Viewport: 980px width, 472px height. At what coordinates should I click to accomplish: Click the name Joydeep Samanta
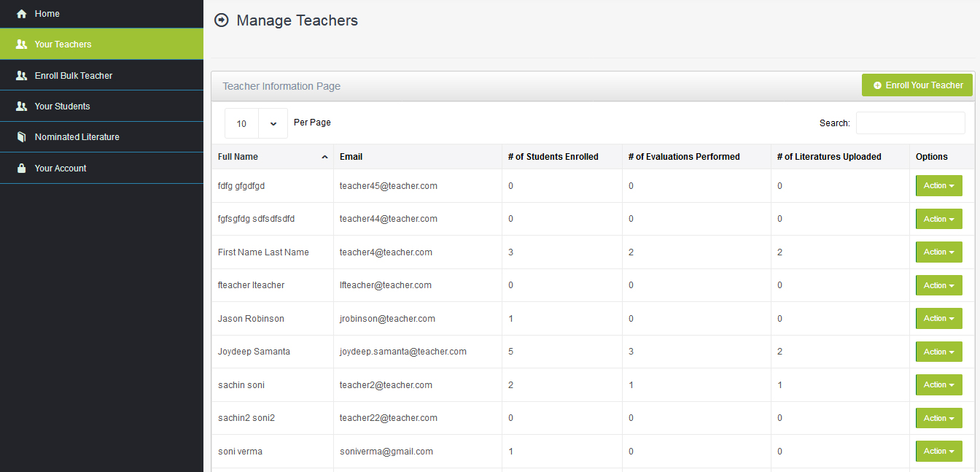(x=254, y=352)
